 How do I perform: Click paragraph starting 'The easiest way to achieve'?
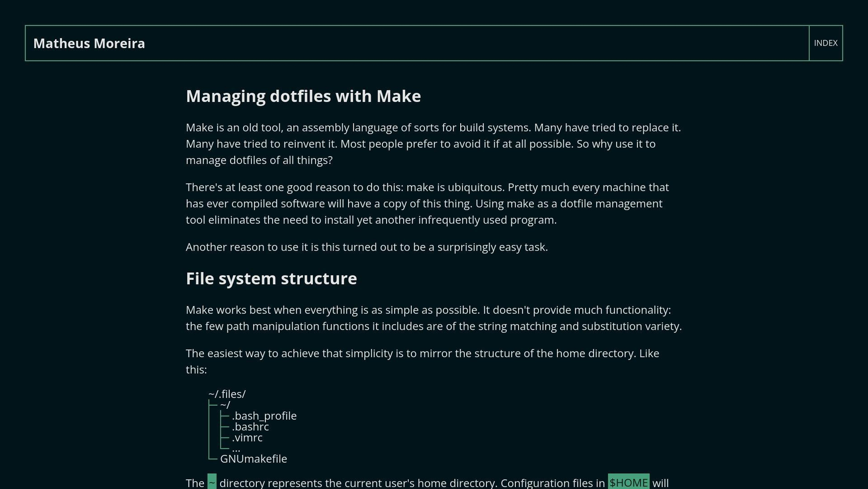[x=434, y=361]
